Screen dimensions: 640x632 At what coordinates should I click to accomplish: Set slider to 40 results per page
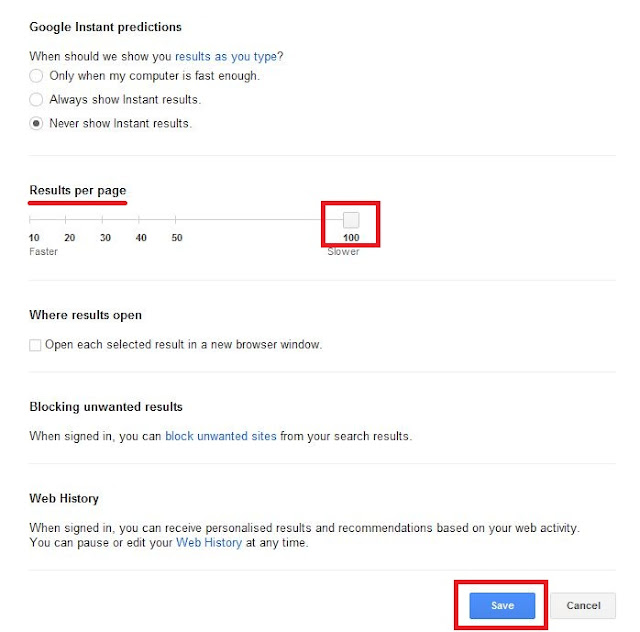[x=139, y=220]
